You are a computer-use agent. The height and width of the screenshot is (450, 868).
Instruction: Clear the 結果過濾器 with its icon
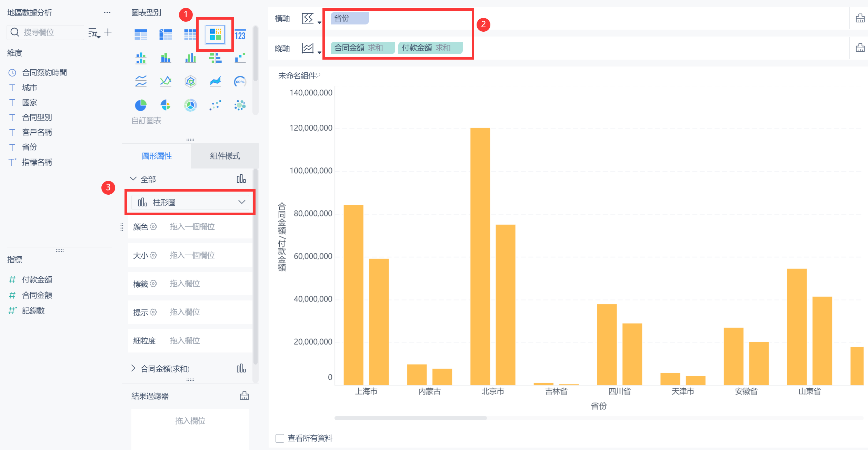point(244,396)
